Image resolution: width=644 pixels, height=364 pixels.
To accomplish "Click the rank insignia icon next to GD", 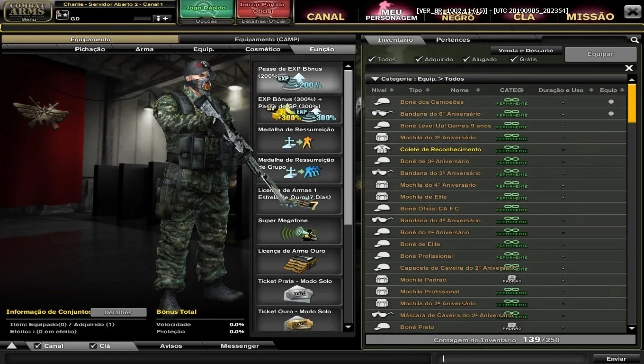I will pos(62,15).
